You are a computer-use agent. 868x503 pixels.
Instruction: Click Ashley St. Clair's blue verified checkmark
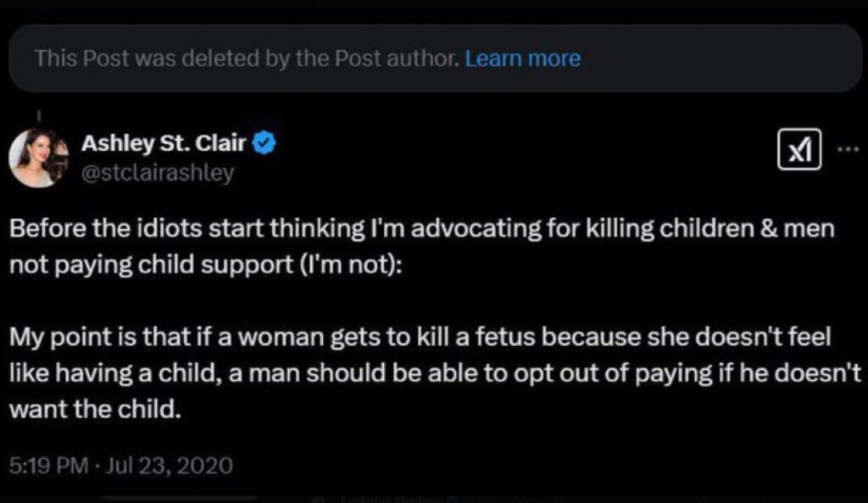(x=264, y=143)
